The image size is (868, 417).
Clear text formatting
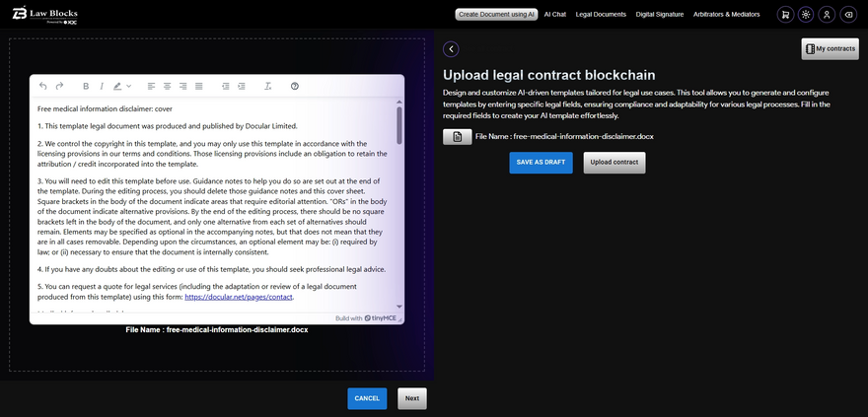pos(267,87)
